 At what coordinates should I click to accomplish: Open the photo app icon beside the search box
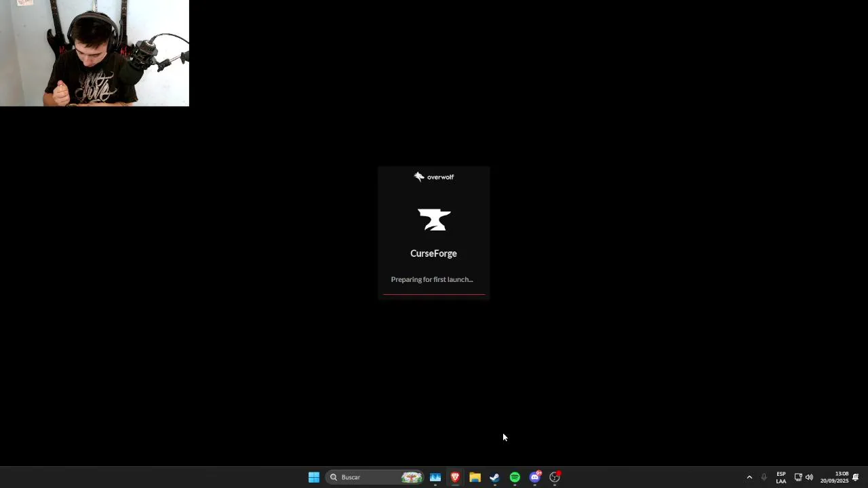tap(435, 477)
